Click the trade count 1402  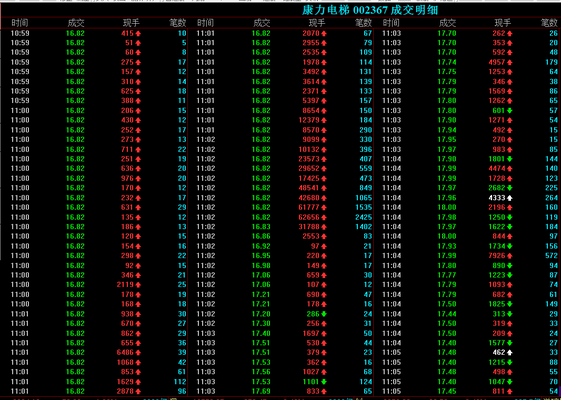pyautogui.click(x=364, y=227)
